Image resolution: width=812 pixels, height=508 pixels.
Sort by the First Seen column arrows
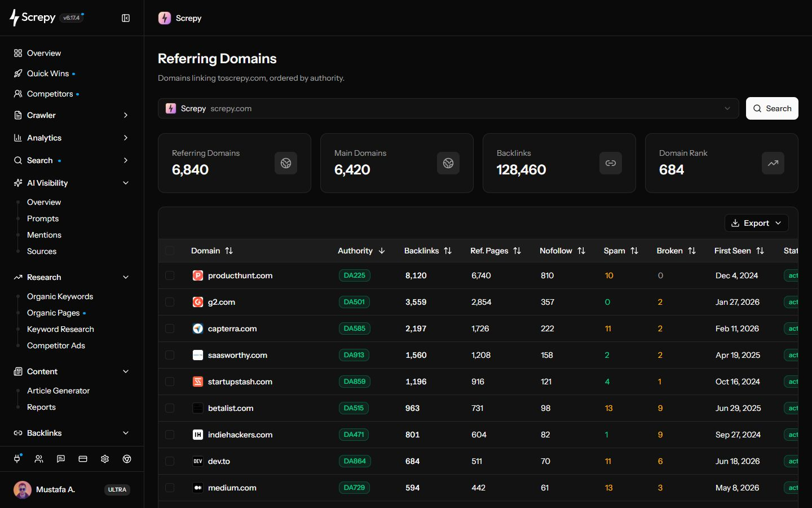[760, 251]
